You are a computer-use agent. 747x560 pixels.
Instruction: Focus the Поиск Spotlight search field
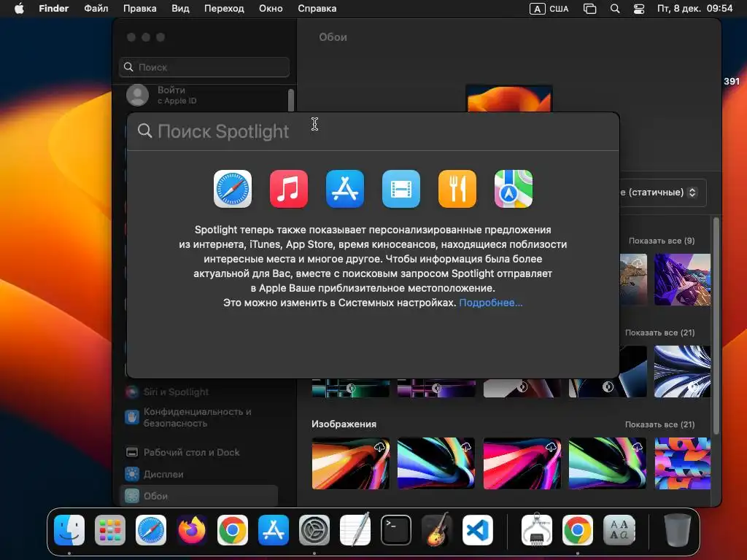pos(373,131)
